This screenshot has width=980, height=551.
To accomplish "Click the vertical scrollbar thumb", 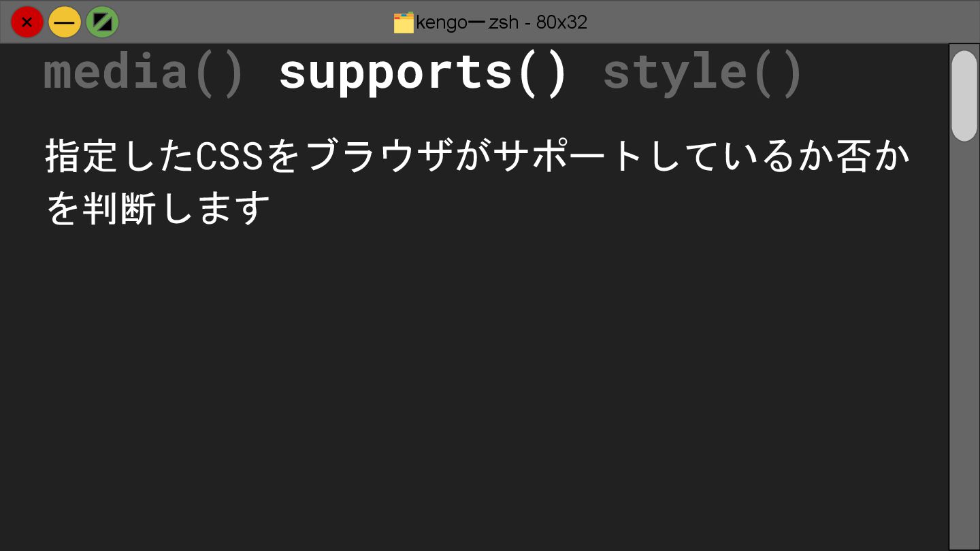I will [x=964, y=96].
